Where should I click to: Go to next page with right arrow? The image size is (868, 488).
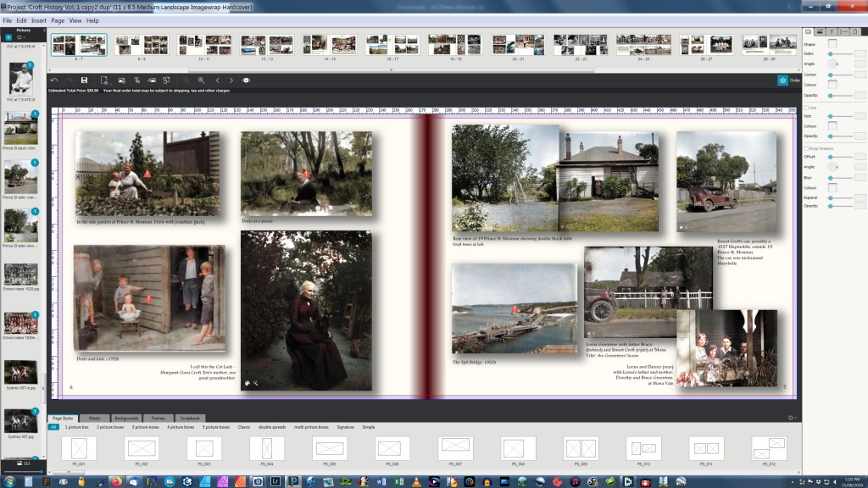point(231,80)
